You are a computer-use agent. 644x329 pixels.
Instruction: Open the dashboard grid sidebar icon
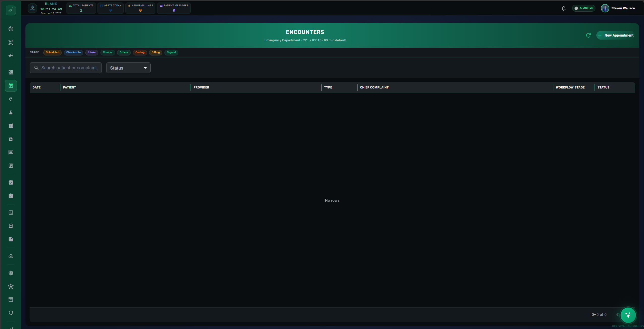coord(11,72)
